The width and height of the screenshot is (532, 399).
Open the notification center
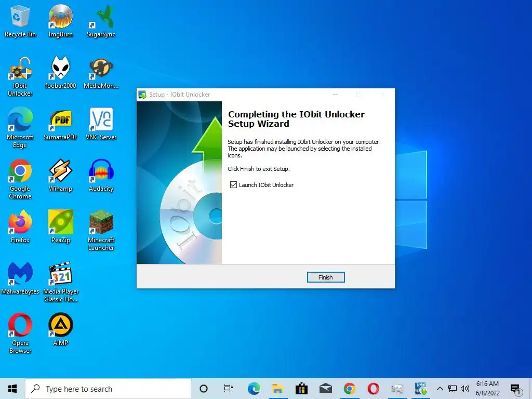point(515,389)
